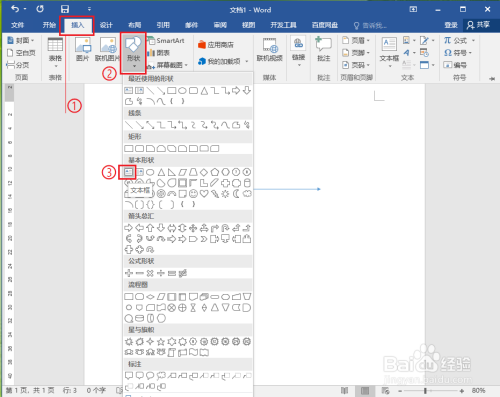Open the 公式 equation dropdown

pos(473,41)
